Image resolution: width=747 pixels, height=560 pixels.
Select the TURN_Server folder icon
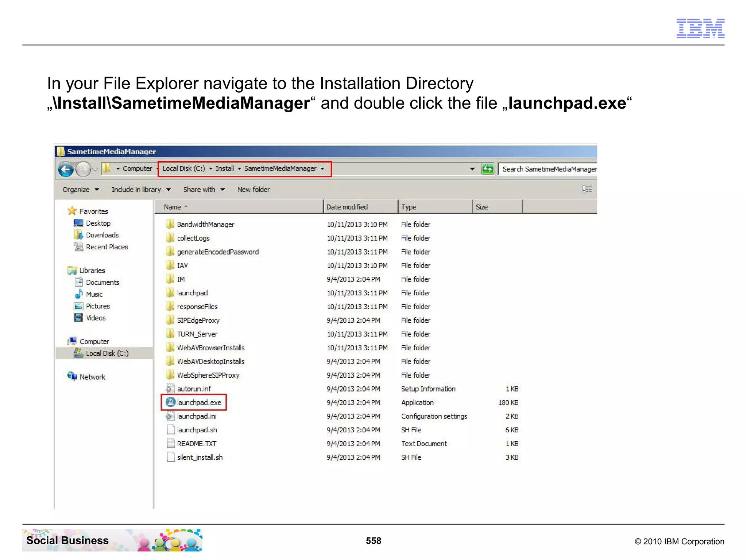(170, 334)
